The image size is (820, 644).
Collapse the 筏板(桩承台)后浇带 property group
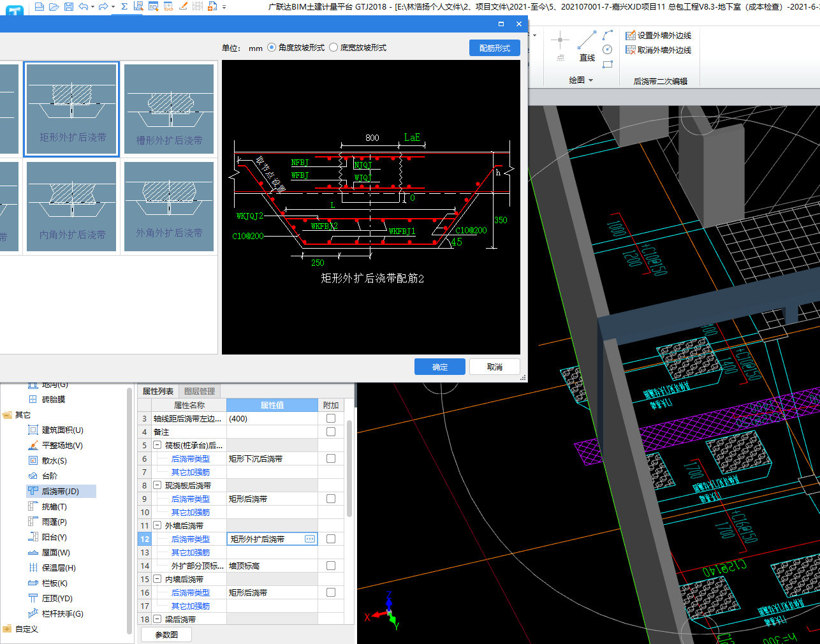click(x=157, y=446)
